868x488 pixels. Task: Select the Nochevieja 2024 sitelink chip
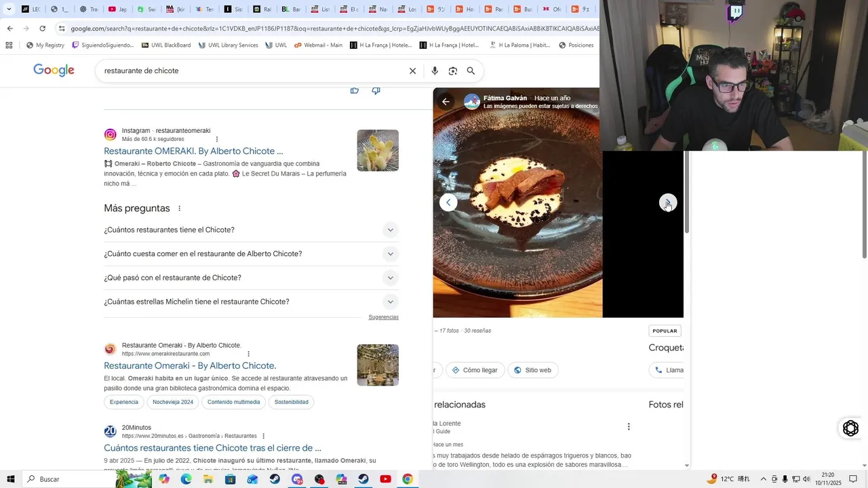173,402
